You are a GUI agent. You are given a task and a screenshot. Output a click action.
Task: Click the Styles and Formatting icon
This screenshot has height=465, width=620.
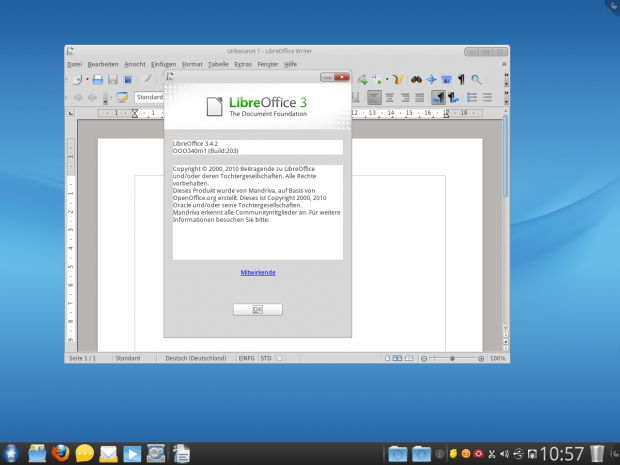[x=122, y=97]
